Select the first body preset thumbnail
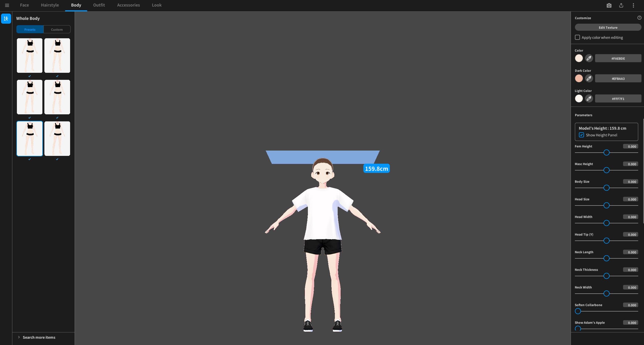 pos(30,55)
